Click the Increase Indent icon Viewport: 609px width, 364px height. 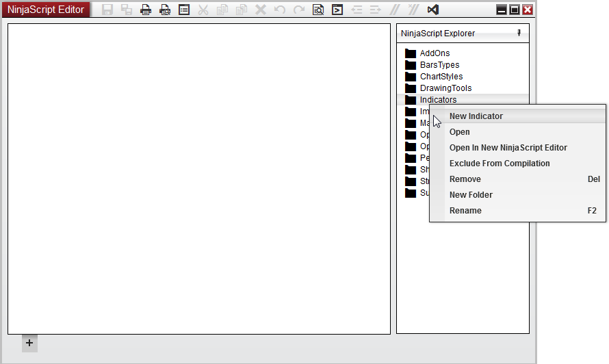tap(376, 10)
